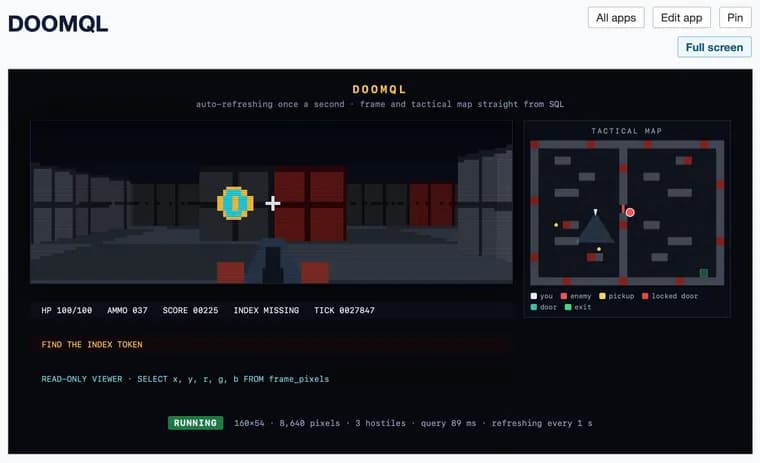
Task: Click the green 'exit' legend swatch
Action: (x=568, y=307)
